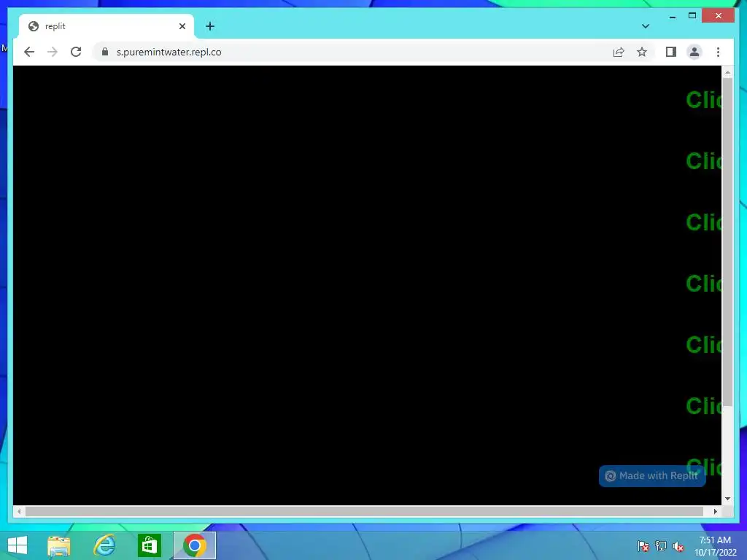Viewport: 747px width, 560px height.
Task: Click the horizontal scrollbar thumb
Action: click(x=365, y=511)
